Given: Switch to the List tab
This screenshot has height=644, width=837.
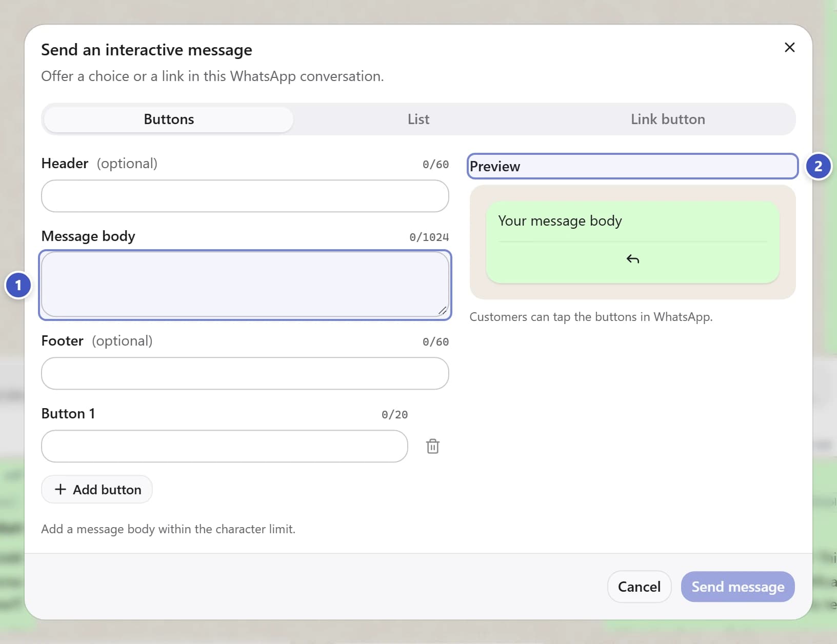Looking at the screenshot, I should [418, 119].
